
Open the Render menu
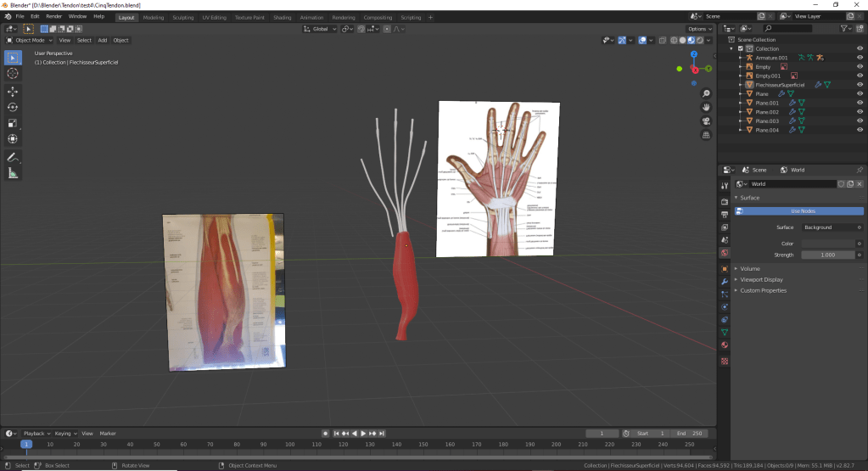tap(53, 16)
